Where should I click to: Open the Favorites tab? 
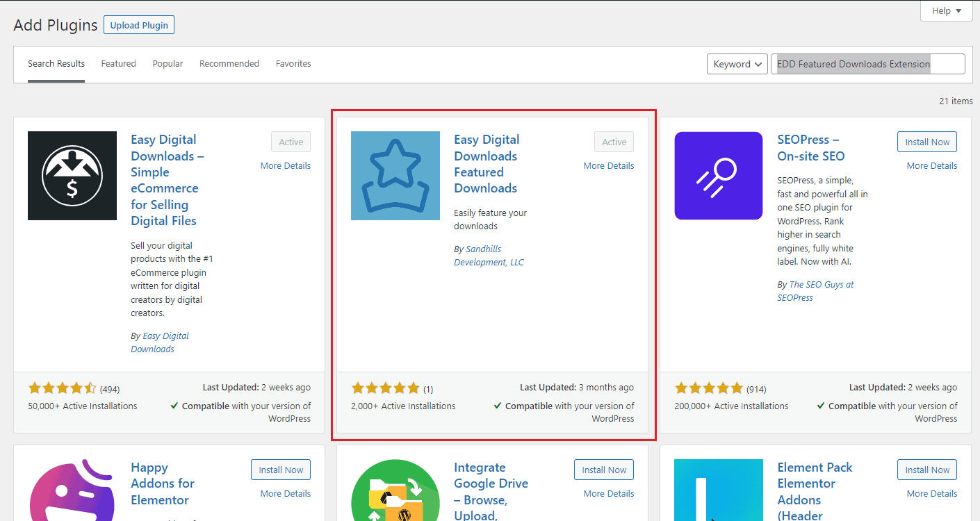pos(293,64)
